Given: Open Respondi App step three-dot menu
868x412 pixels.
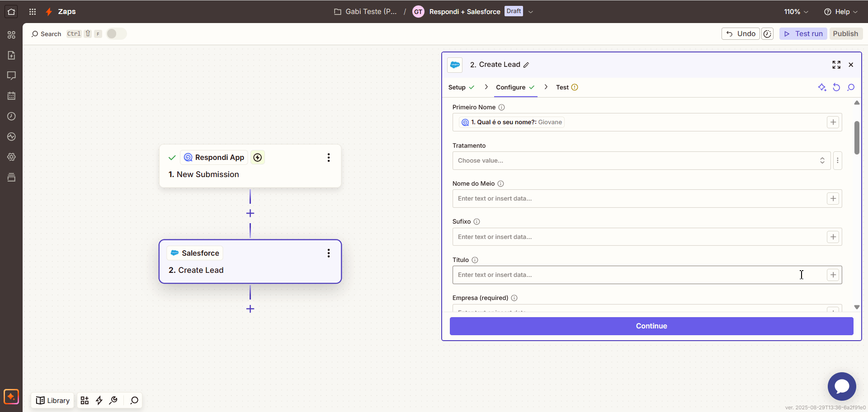Looking at the screenshot, I should coord(329,157).
